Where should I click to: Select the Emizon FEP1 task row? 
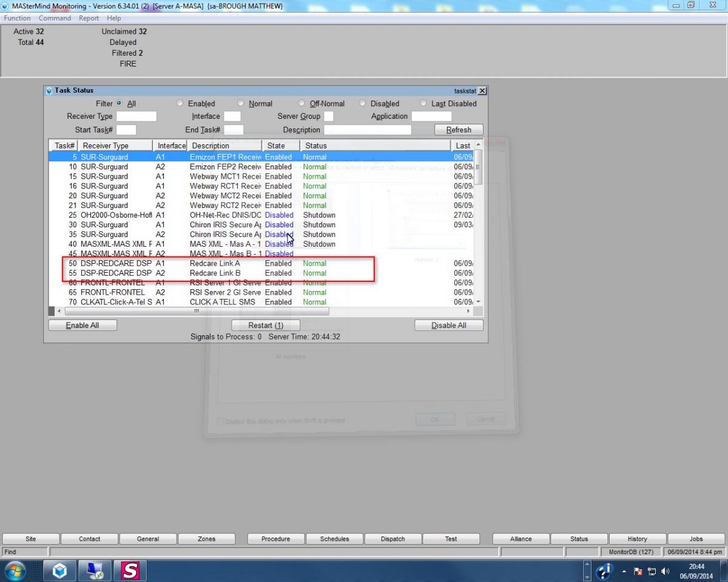click(x=261, y=157)
